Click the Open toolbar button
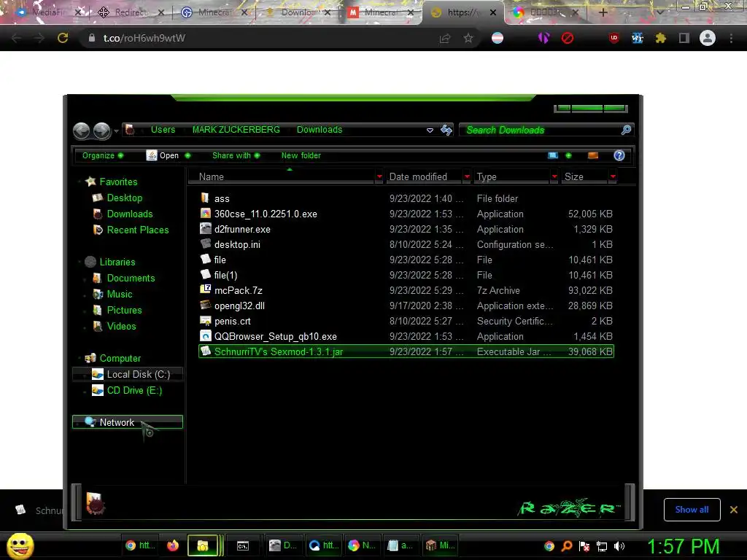Viewport: 747px width, 560px height. tap(163, 155)
